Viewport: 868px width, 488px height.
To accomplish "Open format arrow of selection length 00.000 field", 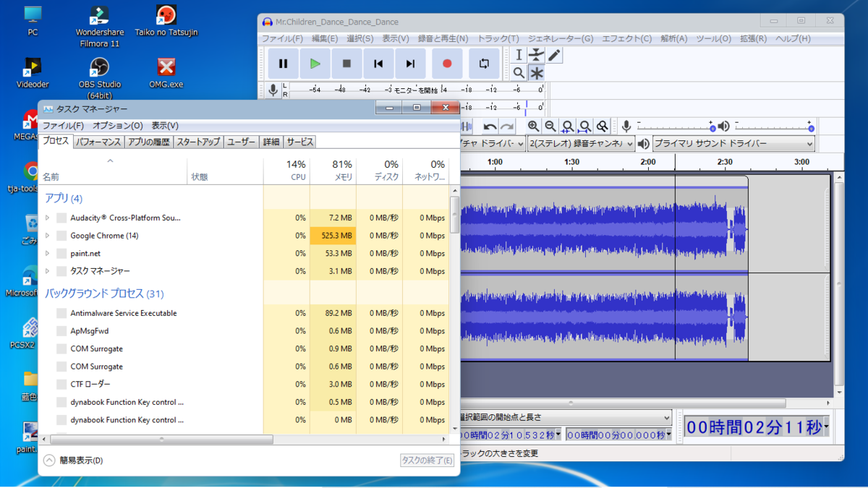I will pos(668,435).
